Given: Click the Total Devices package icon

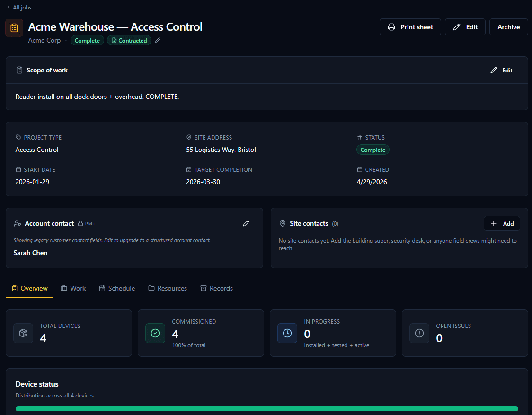Looking at the screenshot, I should tap(23, 333).
